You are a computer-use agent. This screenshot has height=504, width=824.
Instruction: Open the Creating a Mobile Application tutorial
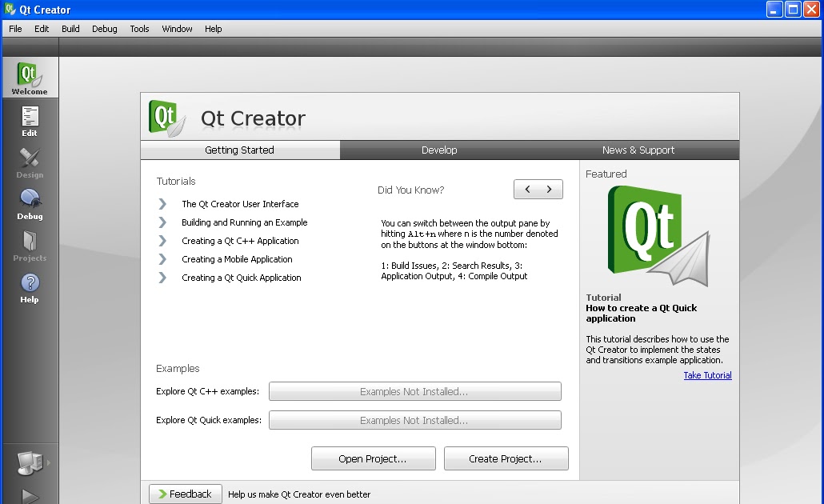tap(237, 259)
